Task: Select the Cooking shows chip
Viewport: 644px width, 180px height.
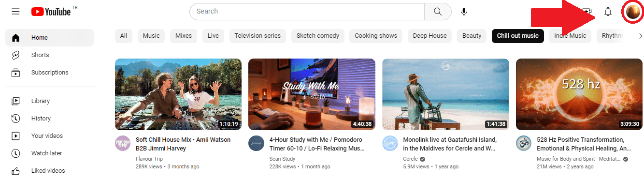Action: (376, 36)
